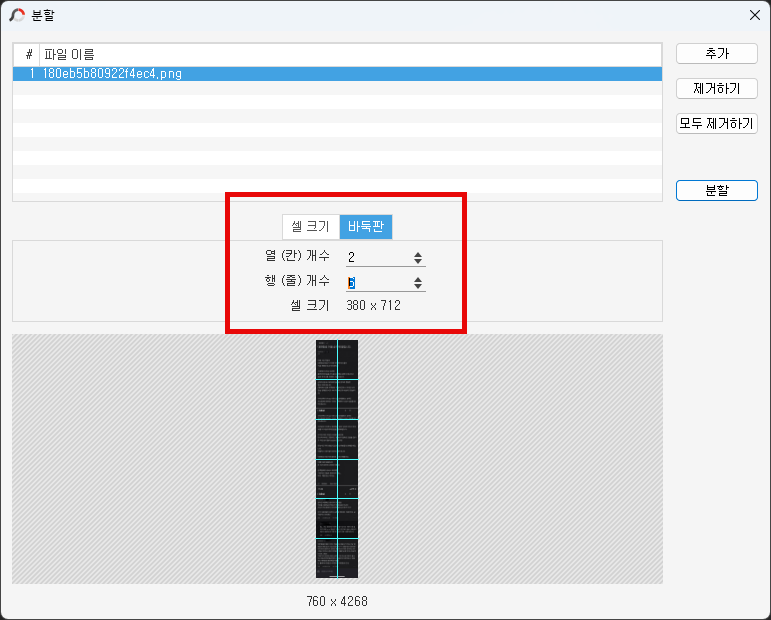The image size is (771, 620).
Task: Click the 760 x 4268 image size text
Action: tap(337, 601)
